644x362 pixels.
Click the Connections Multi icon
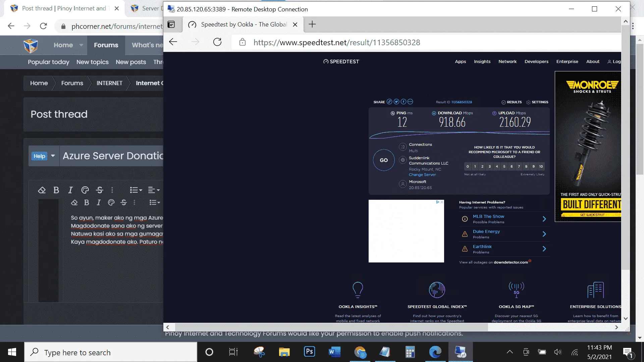pos(402,147)
